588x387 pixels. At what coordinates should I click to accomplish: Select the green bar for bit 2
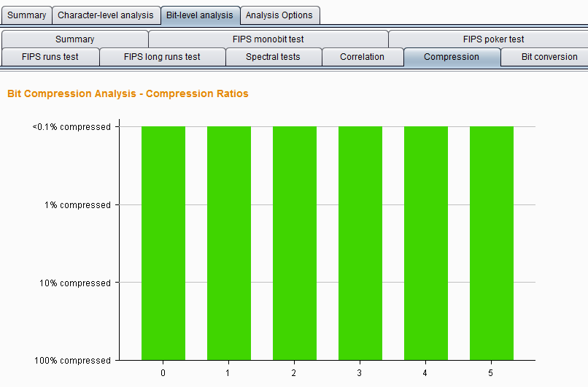point(295,243)
